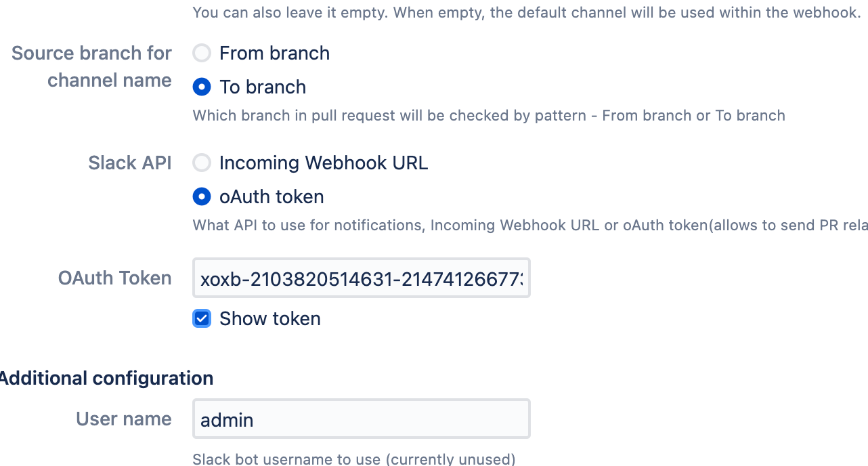The height and width of the screenshot is (466, 868).
Task: Click the "User name" field label
Action: [124, 419]
